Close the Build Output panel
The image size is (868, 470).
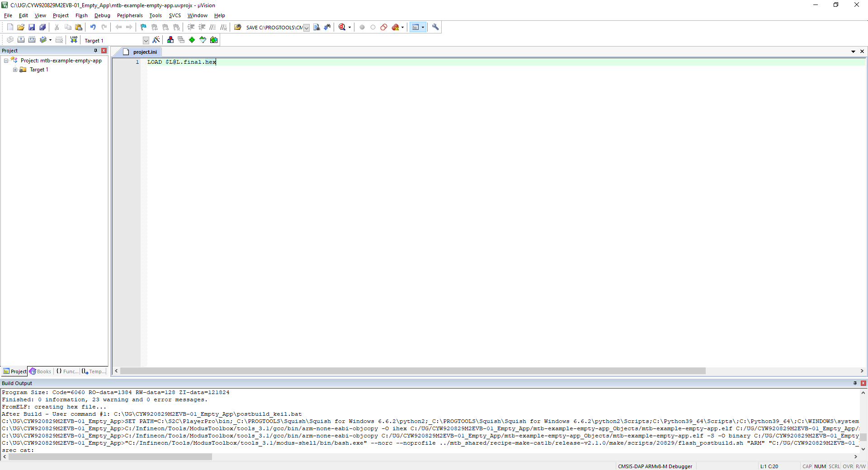tap(863, 383)
